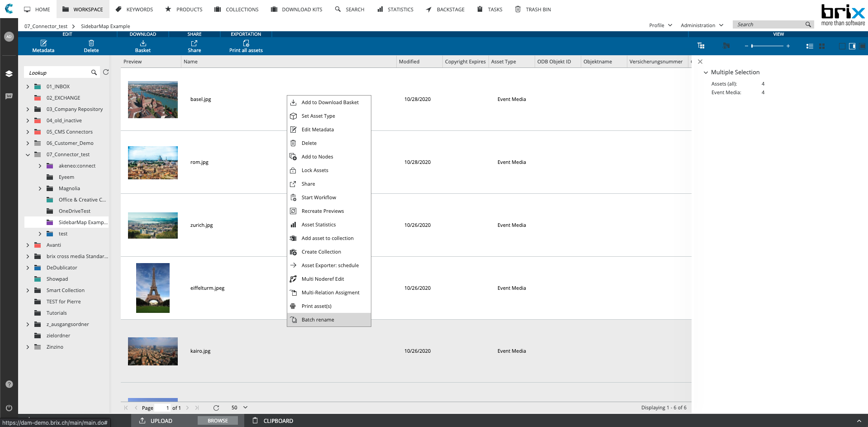The height and width of the screenshot is (427, 868).
Task: Select Create Collection menu entry
Action: pyautogui.click(x=329, y=252)
